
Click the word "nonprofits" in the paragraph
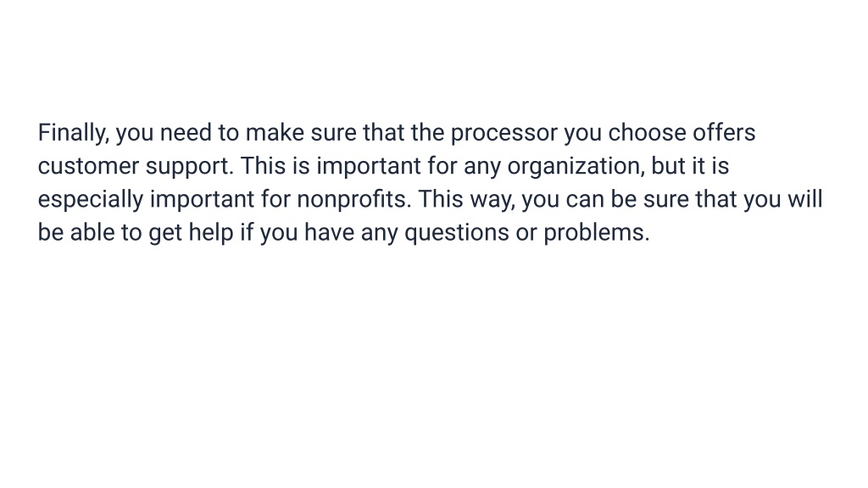click(352, 200)
